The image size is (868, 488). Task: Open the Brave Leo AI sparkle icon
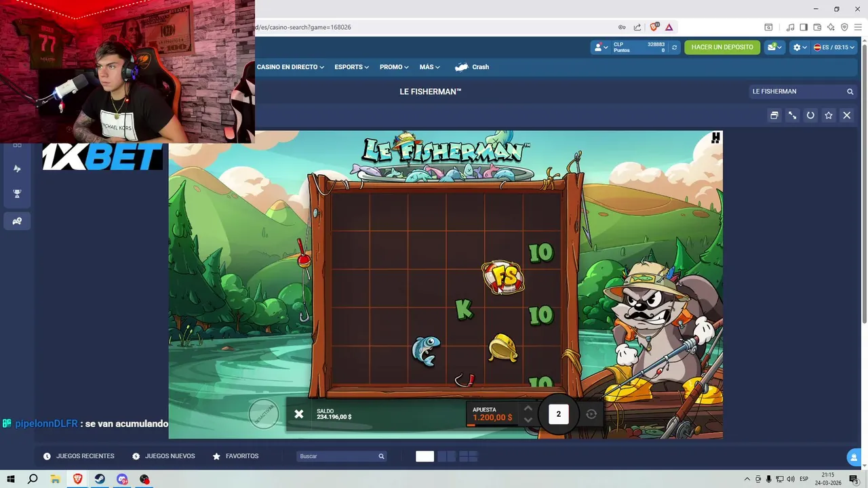[831, 27]
